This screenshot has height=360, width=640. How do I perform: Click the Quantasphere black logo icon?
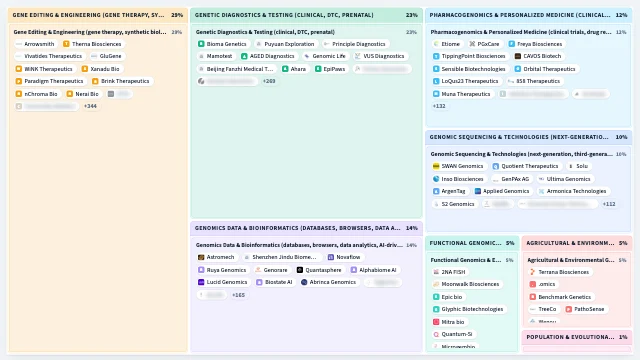click(300, 270)
